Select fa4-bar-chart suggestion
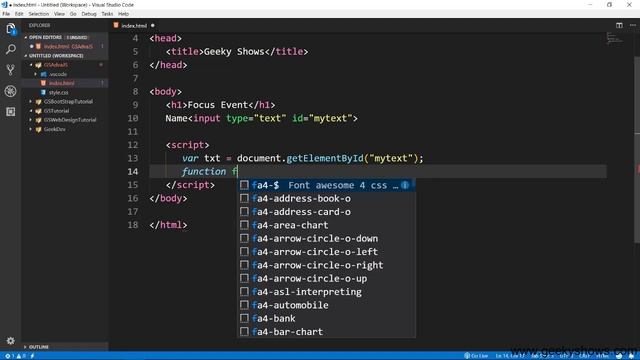Image resolution: width=640 pixels, height=360 pixels. coord(327,331)
